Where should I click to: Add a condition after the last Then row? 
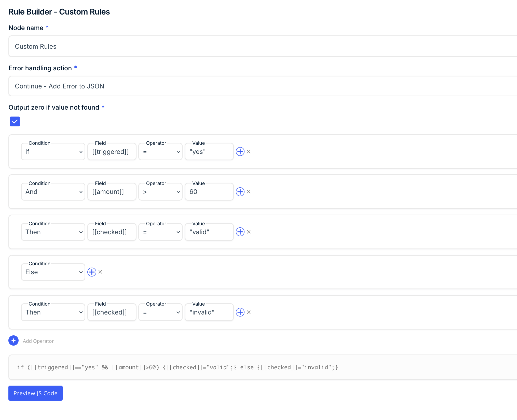tap(240, 312)
